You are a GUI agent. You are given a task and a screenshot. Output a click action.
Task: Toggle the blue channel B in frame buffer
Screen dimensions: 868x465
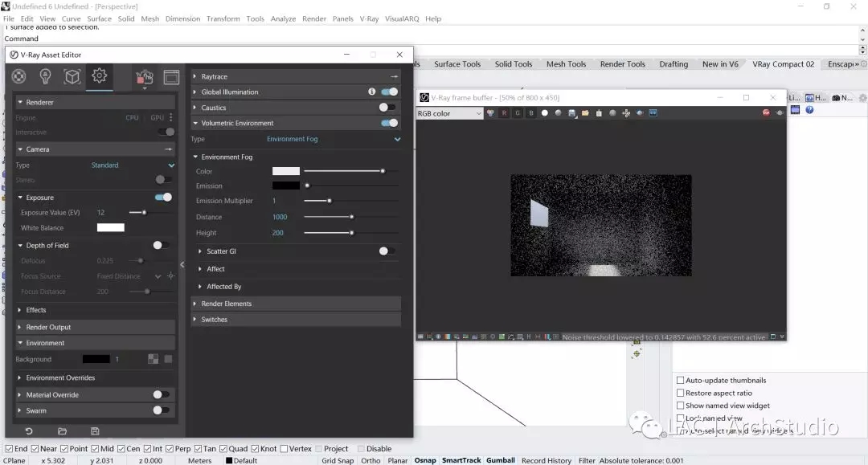click(x=531, y=112)
